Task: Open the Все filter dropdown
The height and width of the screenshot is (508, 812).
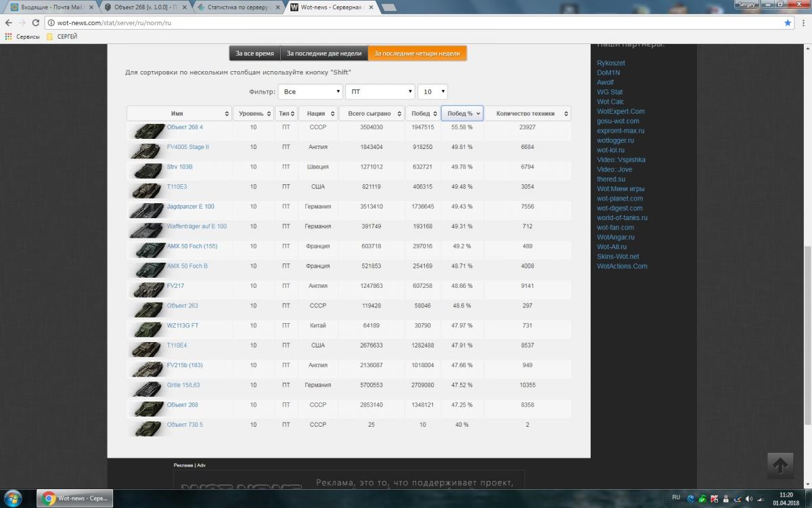Action: 311,91
